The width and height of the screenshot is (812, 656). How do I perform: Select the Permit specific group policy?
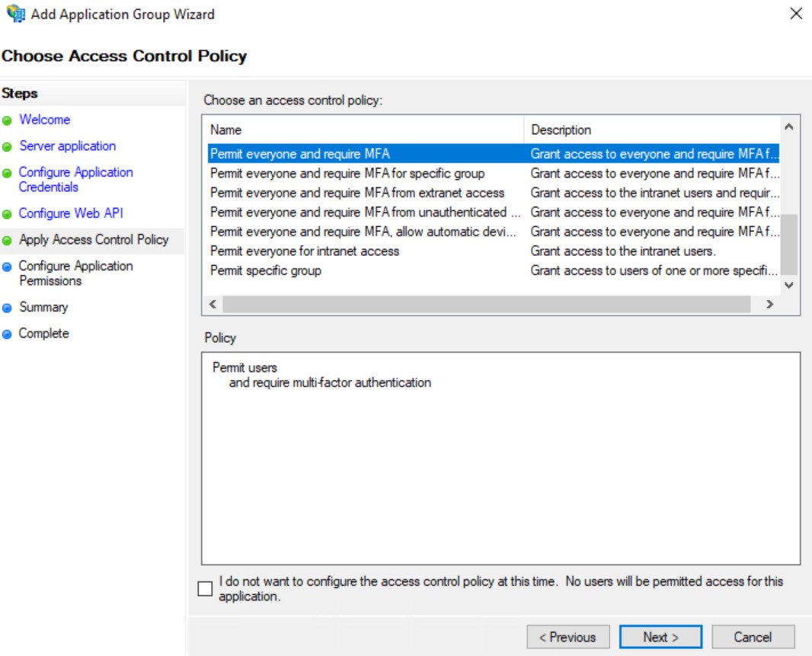493,270
